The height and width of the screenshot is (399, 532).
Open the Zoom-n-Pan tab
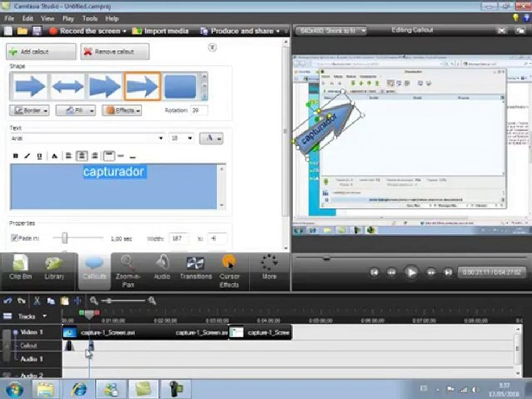coord(128,272)
